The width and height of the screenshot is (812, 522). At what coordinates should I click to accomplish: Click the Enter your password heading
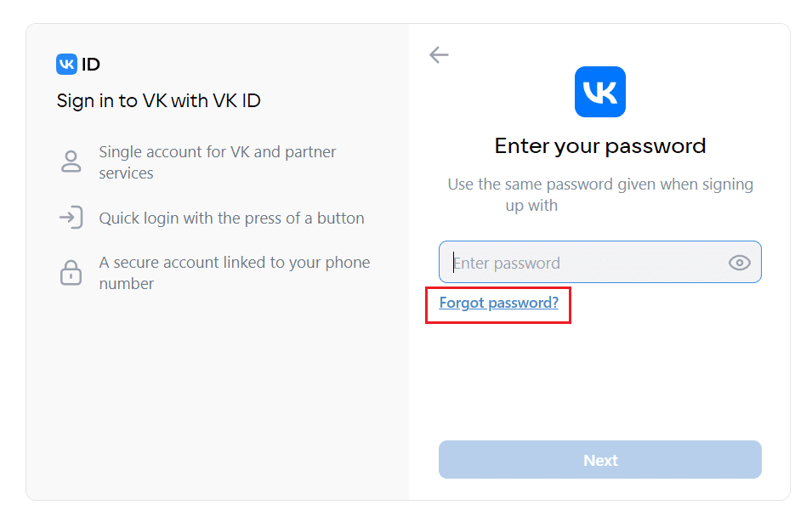pos(599,146)
